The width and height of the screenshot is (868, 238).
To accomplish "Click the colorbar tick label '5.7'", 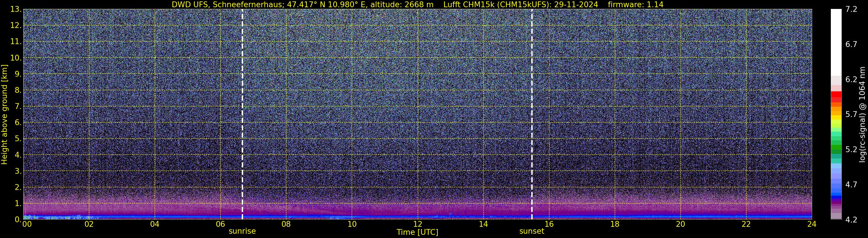I will 851,115.
